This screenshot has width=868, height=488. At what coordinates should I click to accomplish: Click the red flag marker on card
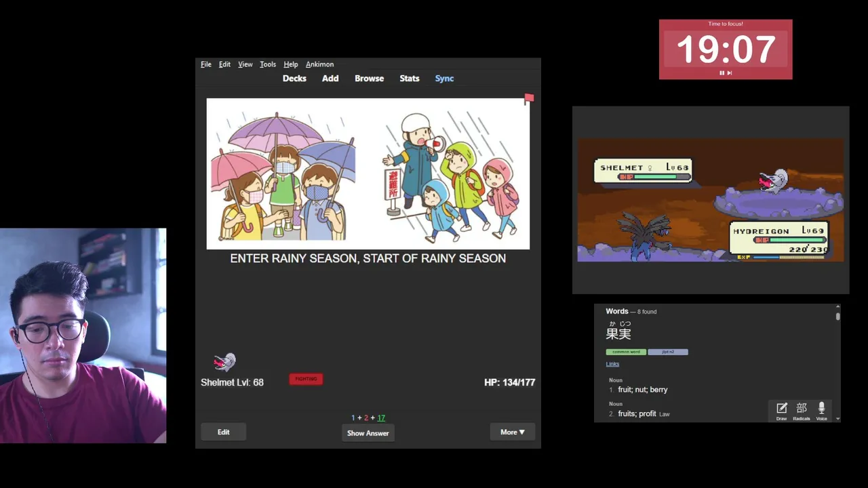529,99
